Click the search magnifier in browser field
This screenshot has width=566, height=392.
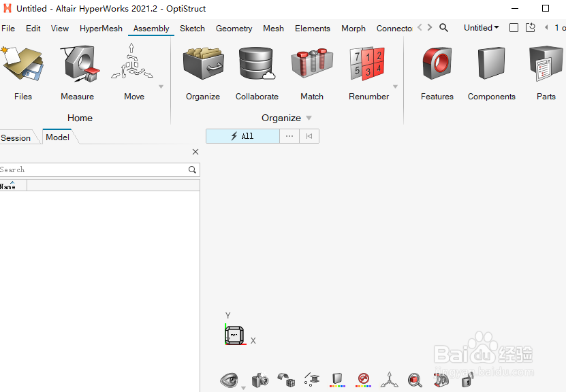tap(192, 169)
